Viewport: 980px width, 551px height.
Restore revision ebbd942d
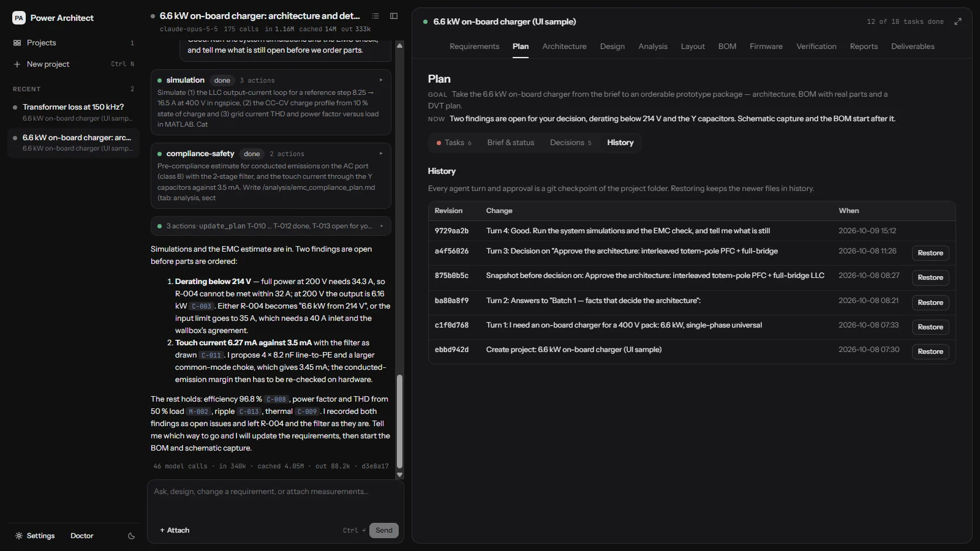coord(930,351)
